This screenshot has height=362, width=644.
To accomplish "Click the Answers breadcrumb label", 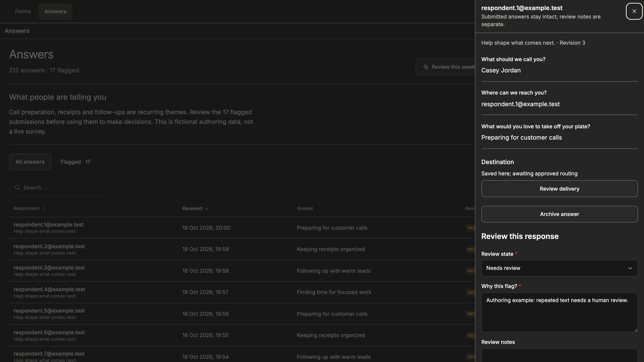I will [17, 31].
